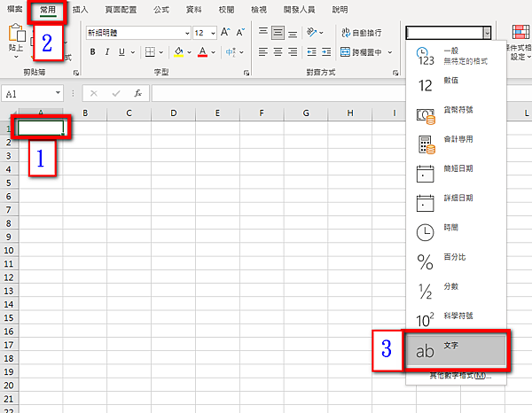Select General (一般) number format
Image resolution: width=532 pixels, height=413 pixels.
[x=456, y=56]
